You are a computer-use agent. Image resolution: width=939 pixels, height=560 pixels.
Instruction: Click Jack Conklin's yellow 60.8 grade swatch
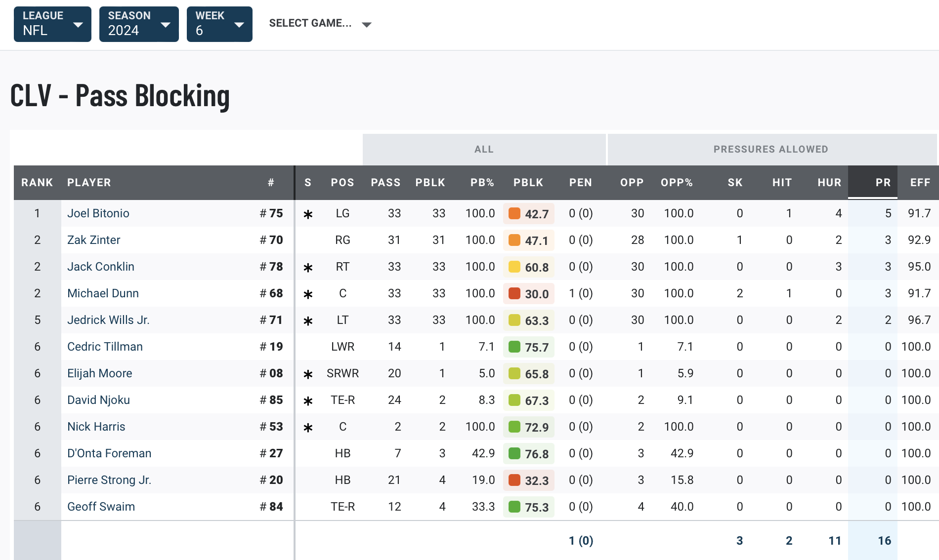514,267
